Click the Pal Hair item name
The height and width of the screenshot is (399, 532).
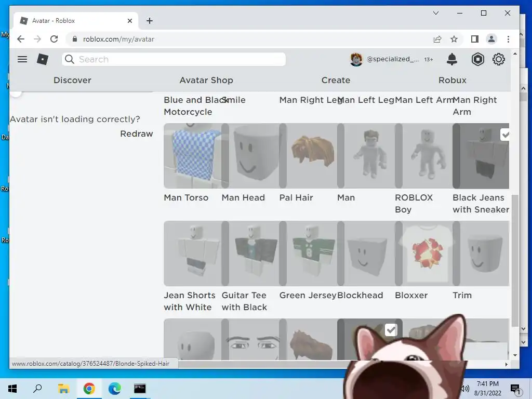point(296,197)
